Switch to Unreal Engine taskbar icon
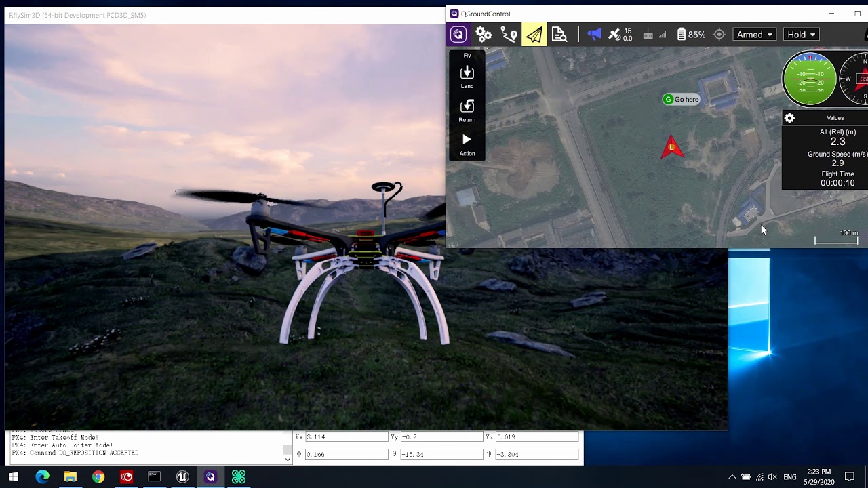Image resolution: width=868 pixels, height=488 pixels. click(x=182, y=477)
